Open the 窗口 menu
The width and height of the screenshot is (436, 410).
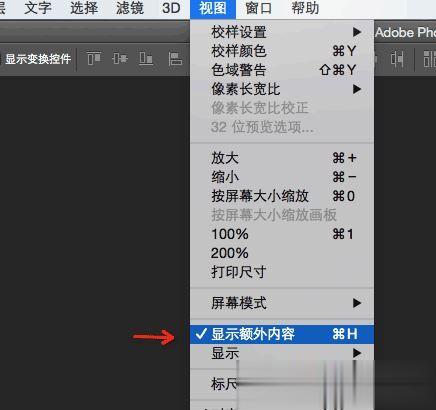[258, 8]
